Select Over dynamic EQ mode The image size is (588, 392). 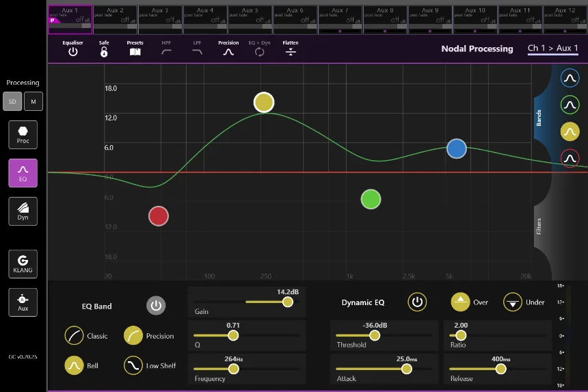(x=461, y=302)
